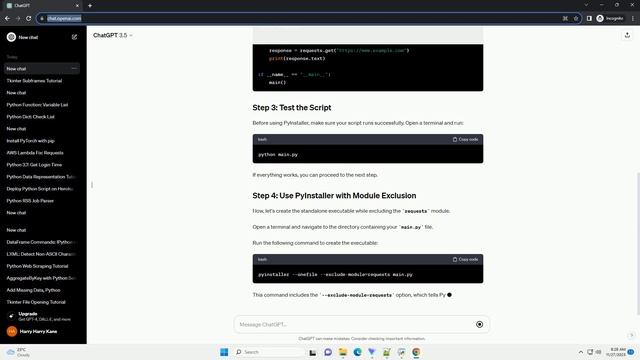
Task: Open LXML Detect Non-ASCII chat
Action: [42, 254]
